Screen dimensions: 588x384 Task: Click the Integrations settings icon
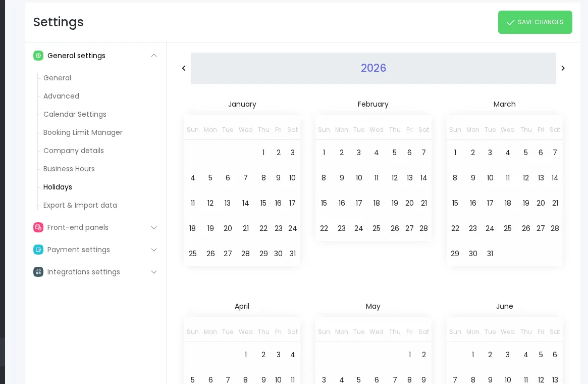tap(38, 272)
